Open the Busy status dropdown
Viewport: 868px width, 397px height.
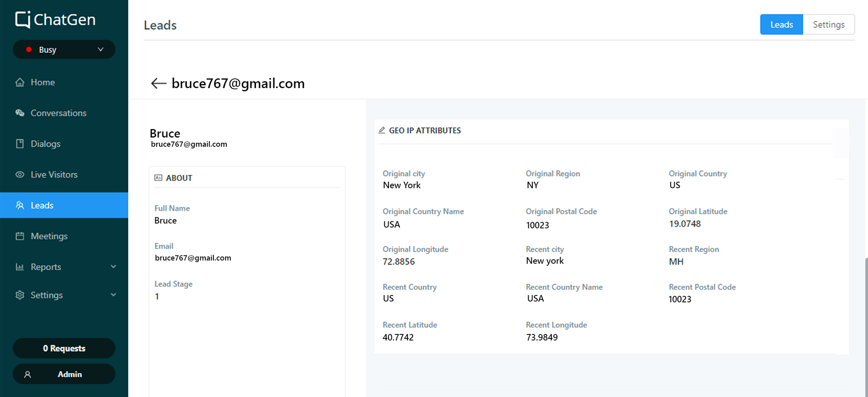(x=64, y=50)
